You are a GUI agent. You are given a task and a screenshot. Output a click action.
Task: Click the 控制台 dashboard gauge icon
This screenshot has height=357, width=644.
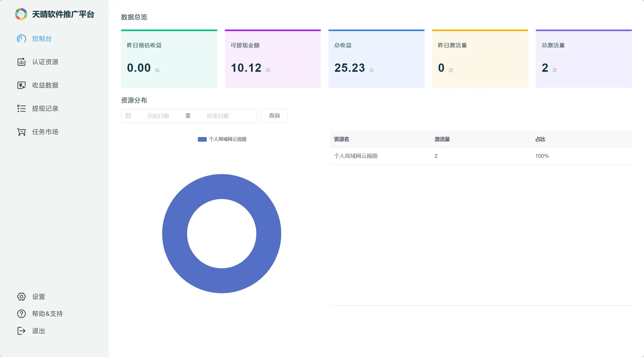pyautogui.click(x=21, y=39)
